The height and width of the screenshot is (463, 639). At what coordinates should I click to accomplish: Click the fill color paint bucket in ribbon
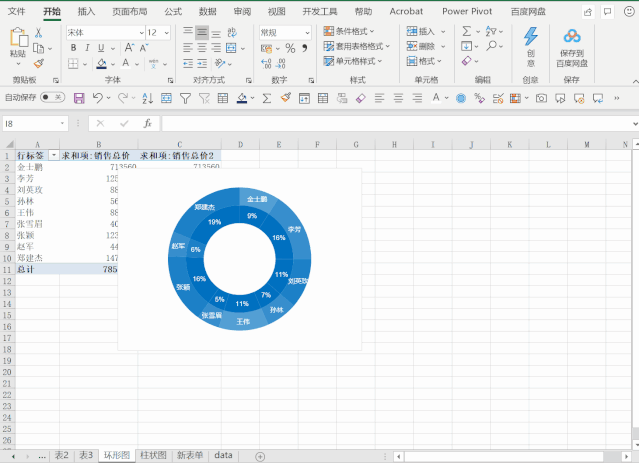[101, 64]
